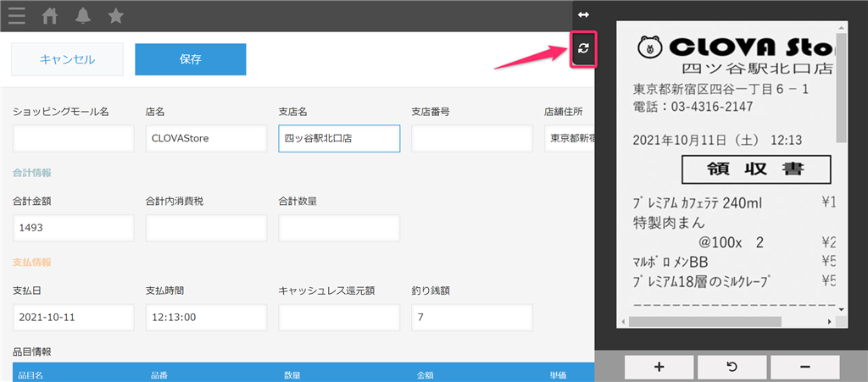Screen dimensions: 868x382
Task: Click the 店舗住所 field
Action: [x=570, y=139]
